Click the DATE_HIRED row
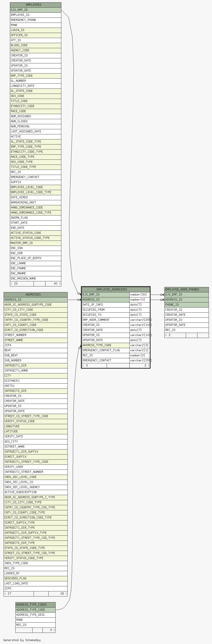The width and height of the screenshot is (212, 644). pos(36,197)
